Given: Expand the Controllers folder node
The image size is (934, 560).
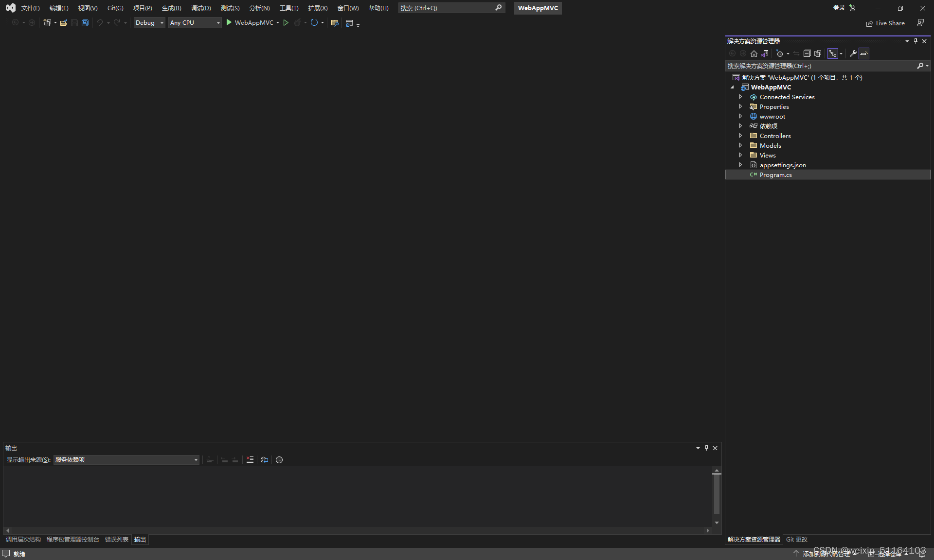Looking at the screenshot, I should click(x=740, y=136).
